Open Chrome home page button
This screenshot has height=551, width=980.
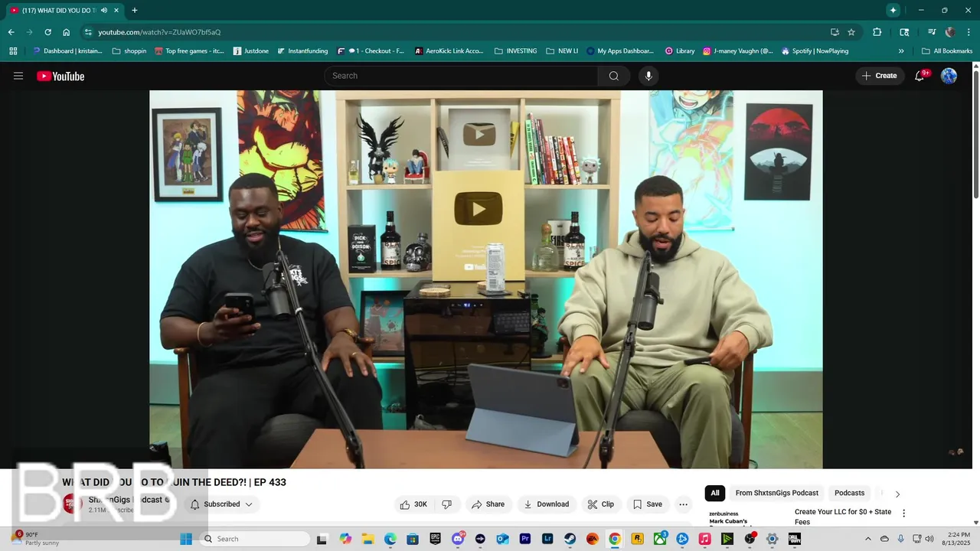tap(67, 32)
